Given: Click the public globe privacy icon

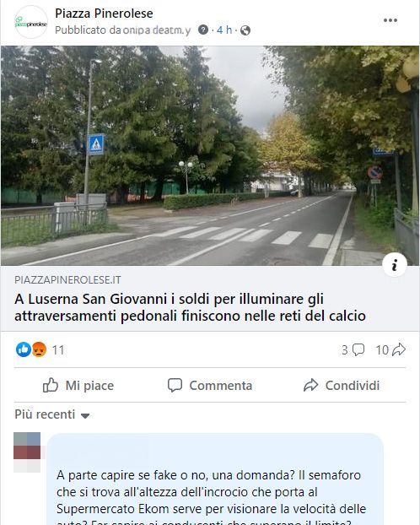Looking at the screenshot, I should coord(245,30).
